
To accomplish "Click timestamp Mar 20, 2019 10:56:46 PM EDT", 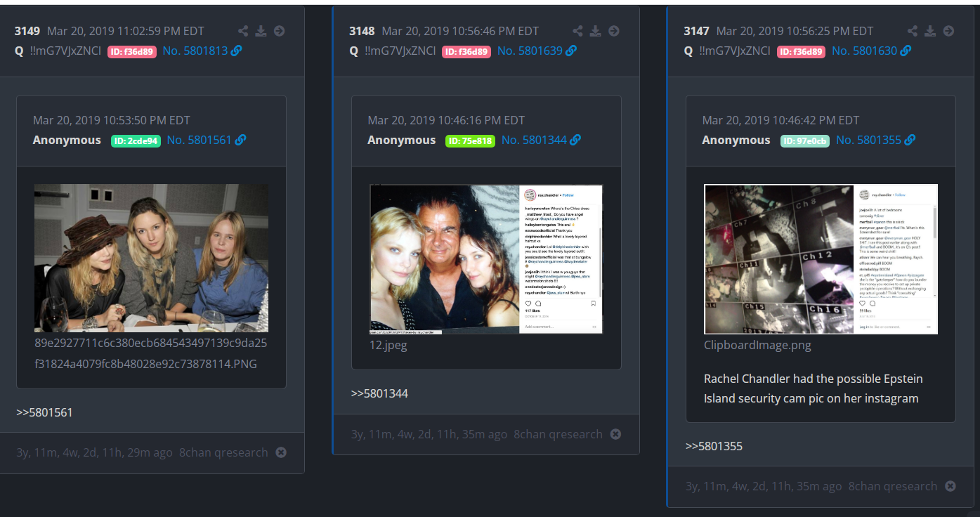I will point(460,31).
